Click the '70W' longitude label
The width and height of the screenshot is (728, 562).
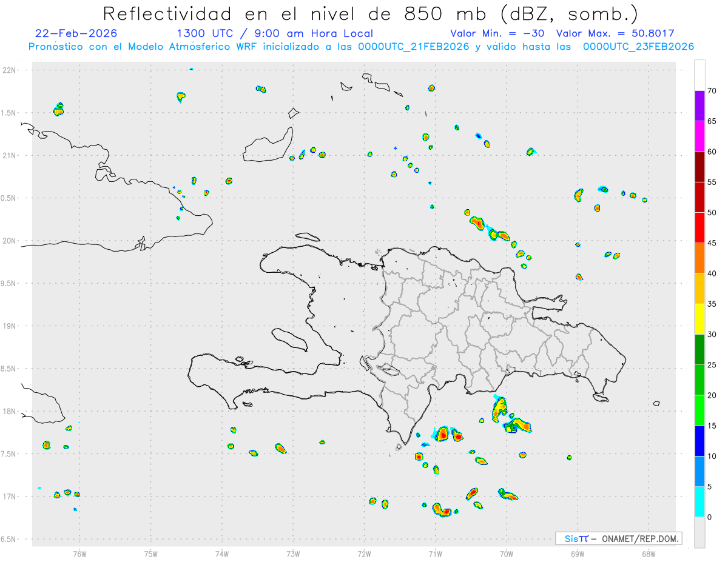pyautogui.click(x=506, y=553)
